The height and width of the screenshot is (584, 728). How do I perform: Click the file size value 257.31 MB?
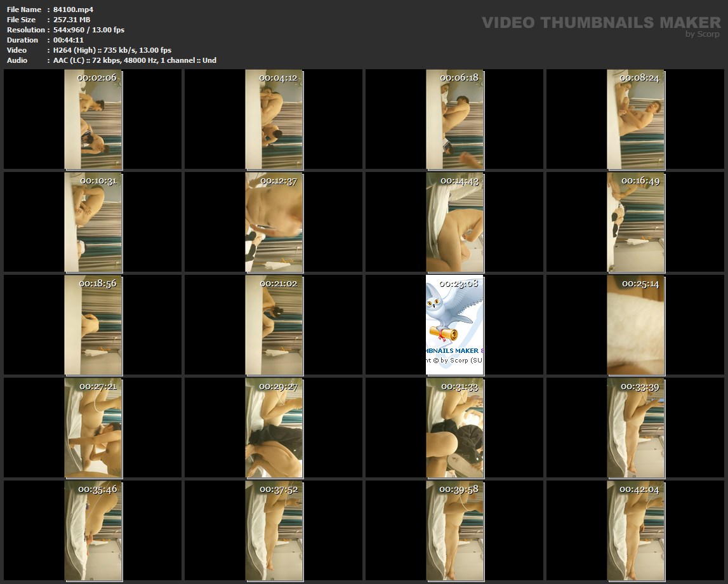click(72, 20)
